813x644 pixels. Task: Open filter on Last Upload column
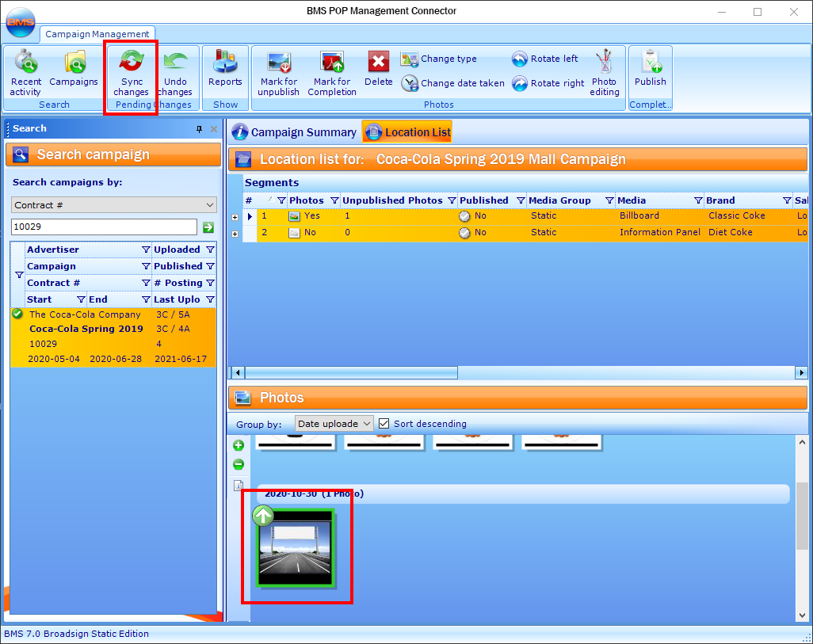click(210, 299)
